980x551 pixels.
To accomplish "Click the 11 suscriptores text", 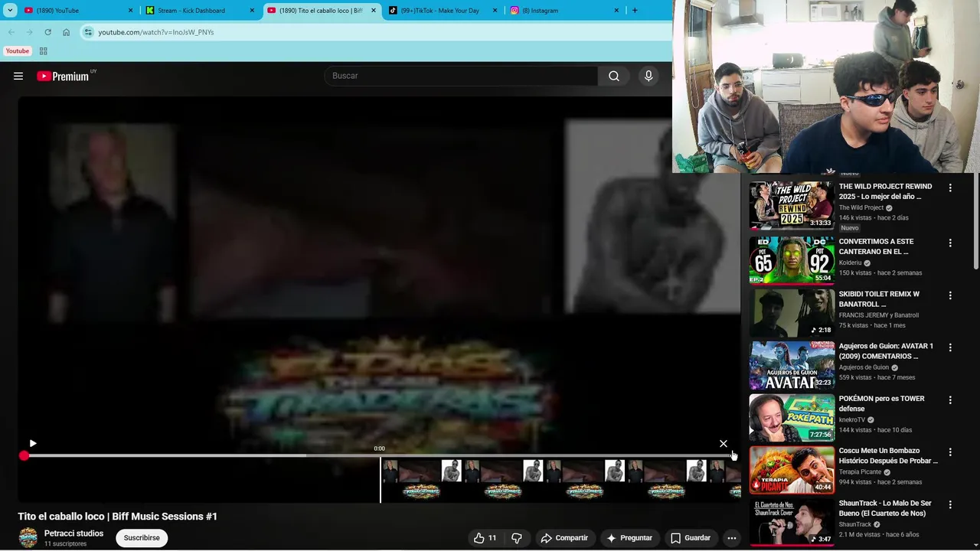I will [65, 544].
